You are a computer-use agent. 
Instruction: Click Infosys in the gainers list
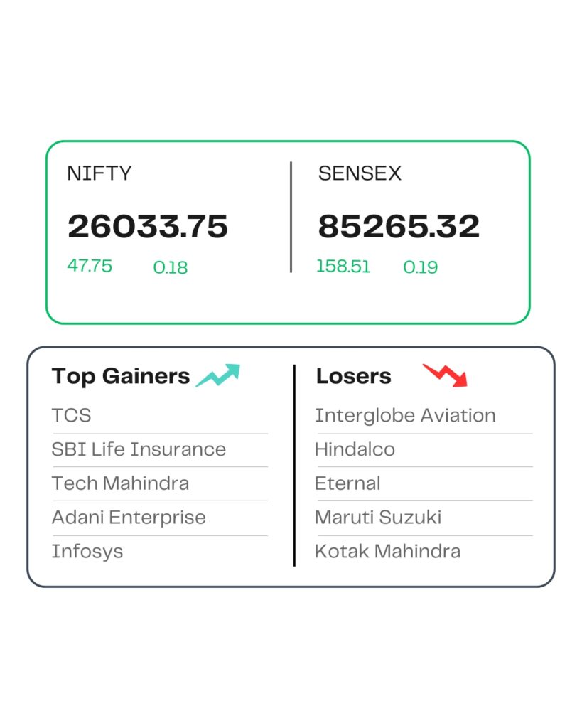(x=87, y=551)
